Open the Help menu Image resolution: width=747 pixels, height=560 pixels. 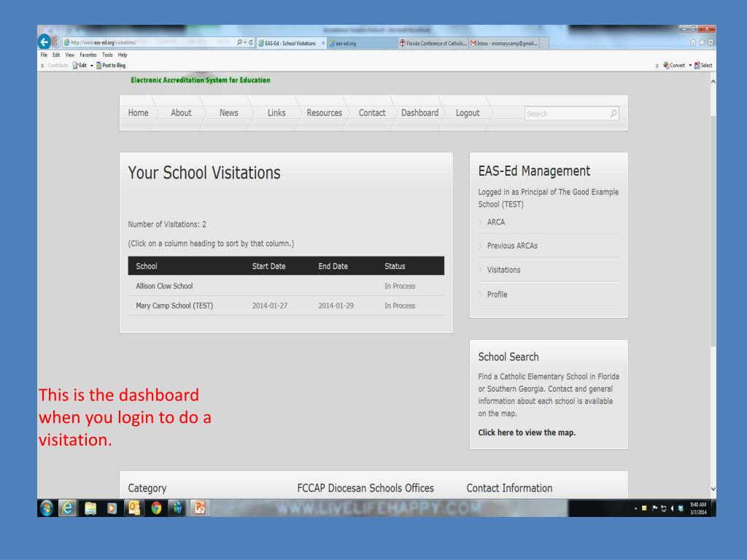[123, 55]
